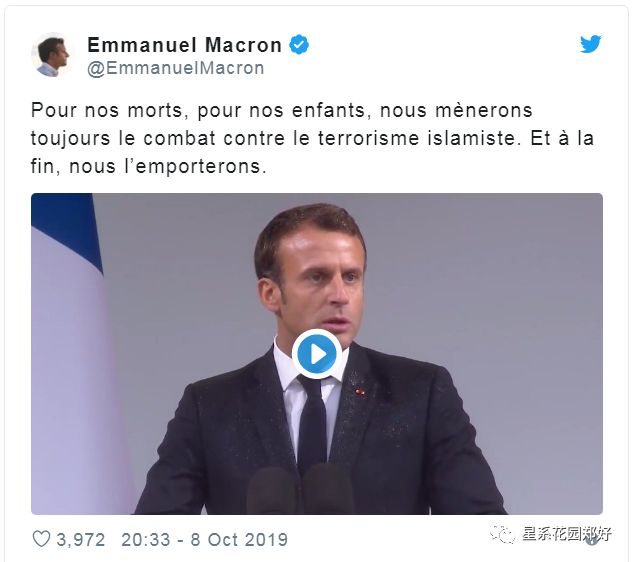Open Emmanuel Macron's profile avatar
The height and width of the screenshot is (562, 632).
[x=52, y=55]
